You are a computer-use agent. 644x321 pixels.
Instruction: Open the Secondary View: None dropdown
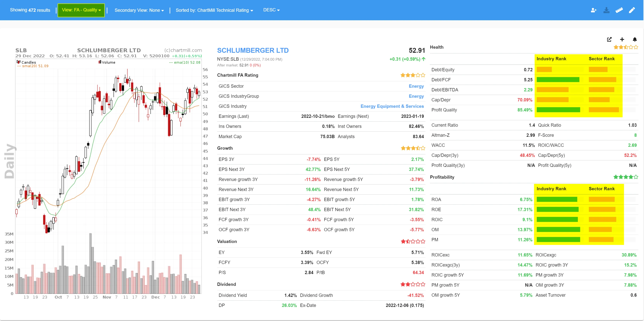[x=139, y=10]
